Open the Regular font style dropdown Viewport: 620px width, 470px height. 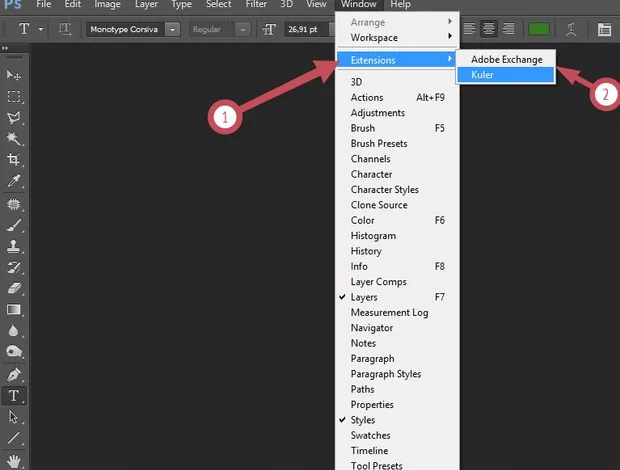point(243,29)
